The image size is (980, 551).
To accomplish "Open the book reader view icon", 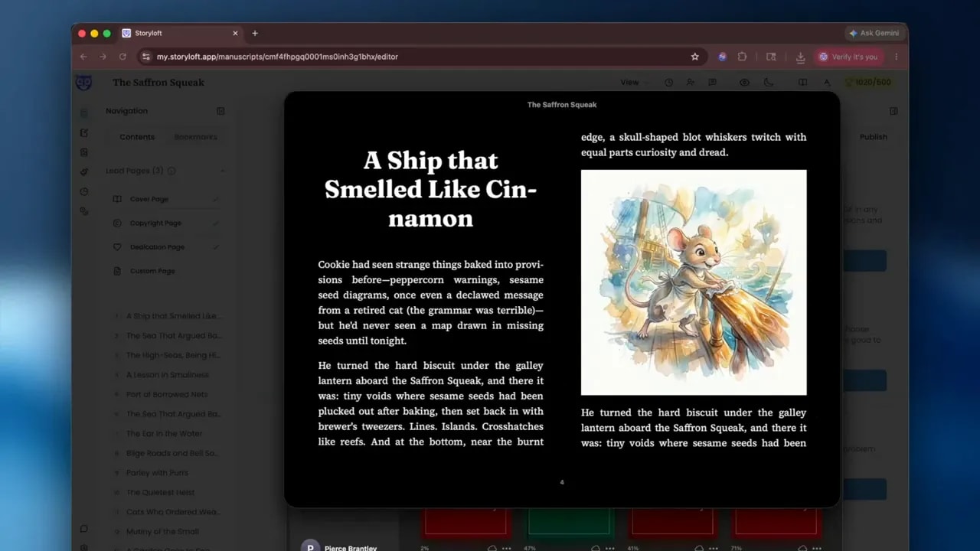I will click(802, 83).
